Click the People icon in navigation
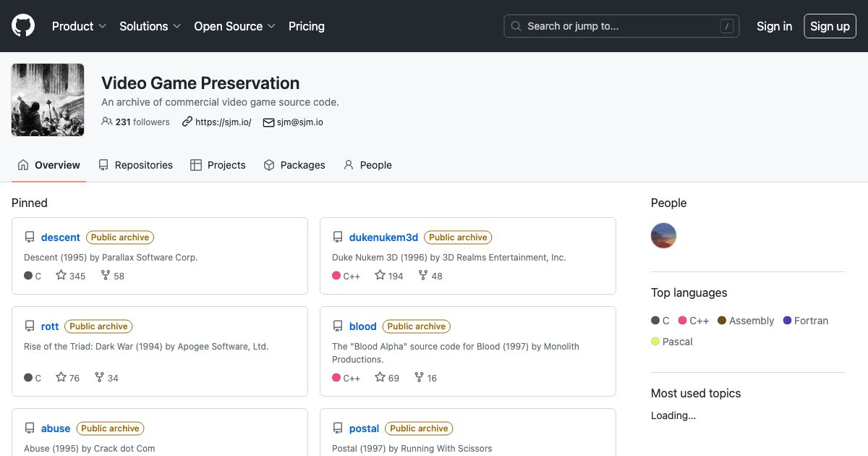Screen dimensions: 868x456 pos(349,165)
